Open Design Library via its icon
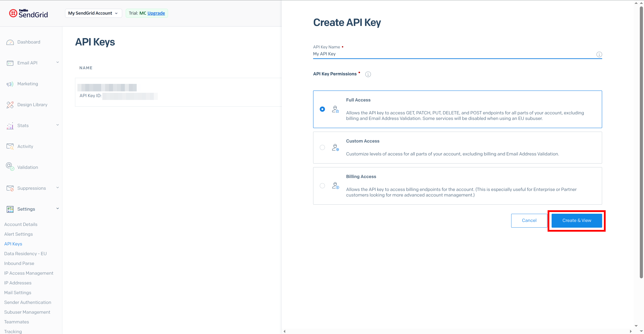Viewport: 644px width, 334px height. point(10,105)
